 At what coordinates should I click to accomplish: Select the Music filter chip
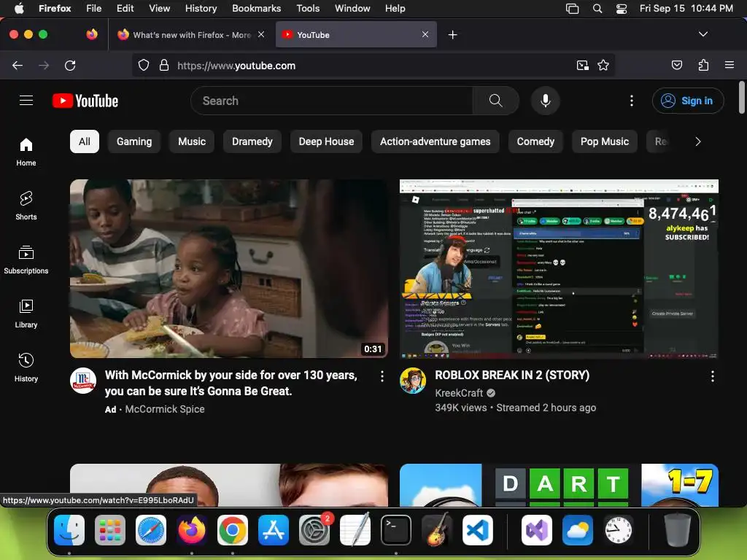click(x=192, y=141)
